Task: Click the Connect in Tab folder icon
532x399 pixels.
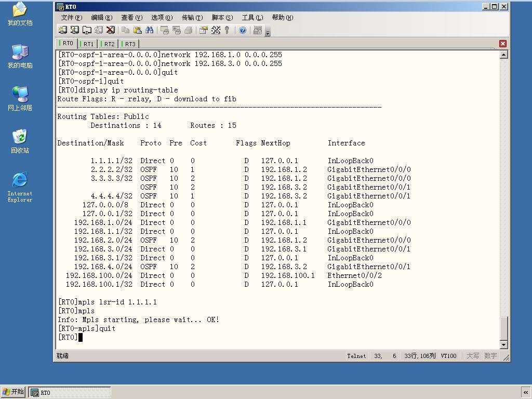Action: coord(87,30)
